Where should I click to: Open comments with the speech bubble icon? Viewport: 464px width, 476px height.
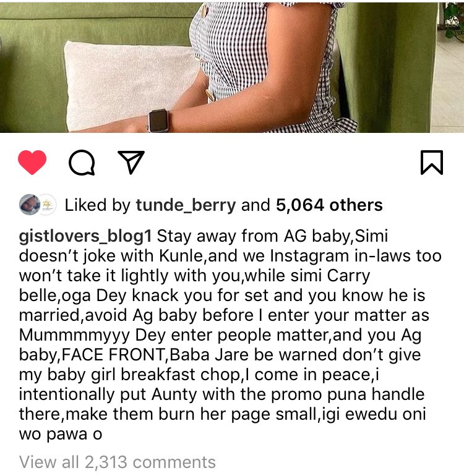point(82,163)
